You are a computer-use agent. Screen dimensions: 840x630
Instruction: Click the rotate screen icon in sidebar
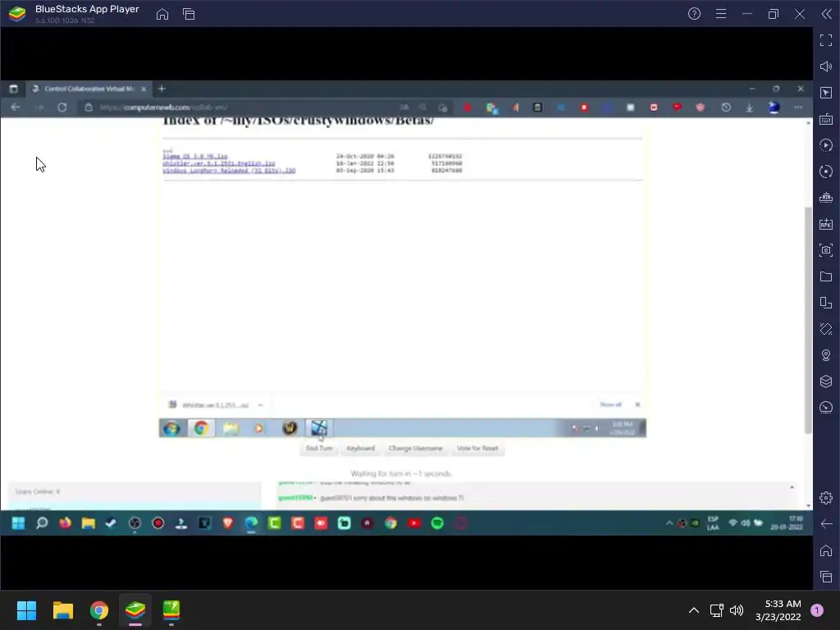coord(826,303)
